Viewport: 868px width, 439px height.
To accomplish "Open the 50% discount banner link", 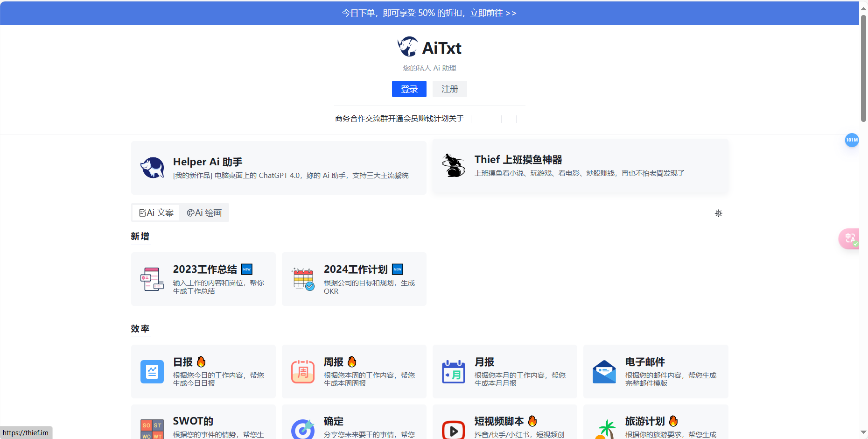I will 428,13.
